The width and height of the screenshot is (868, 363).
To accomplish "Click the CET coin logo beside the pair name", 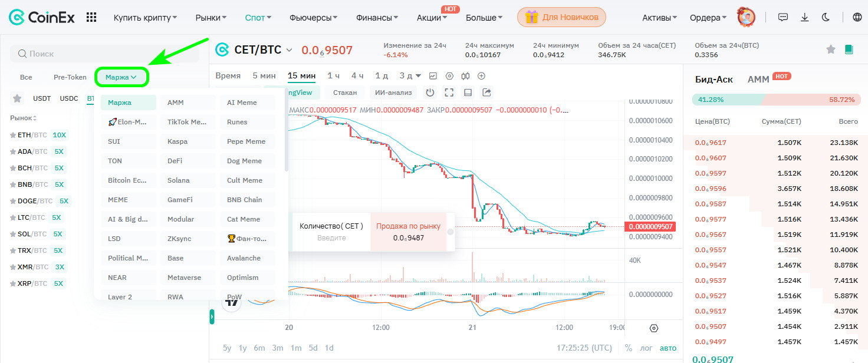I will point(222,49).
